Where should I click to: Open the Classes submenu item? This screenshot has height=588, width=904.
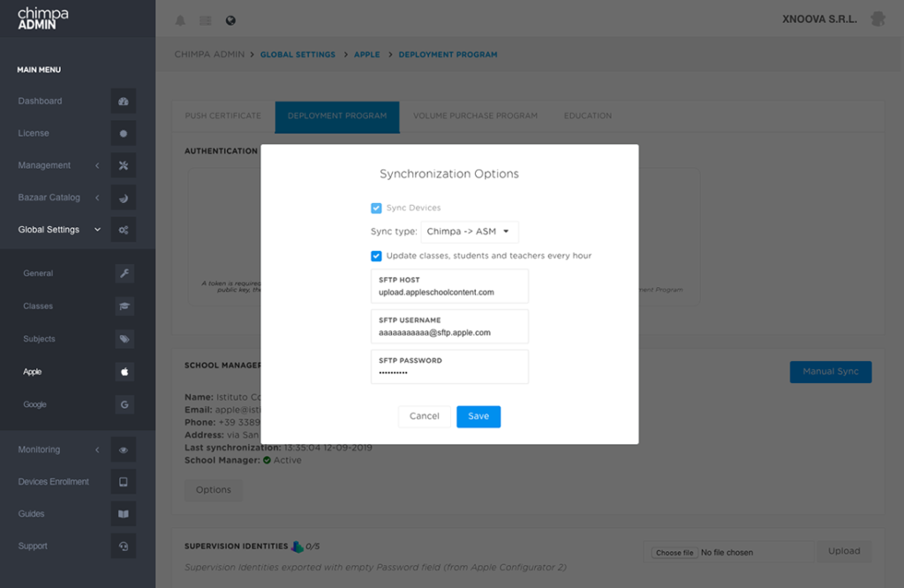pyautogui.click(x=38, y=306)
